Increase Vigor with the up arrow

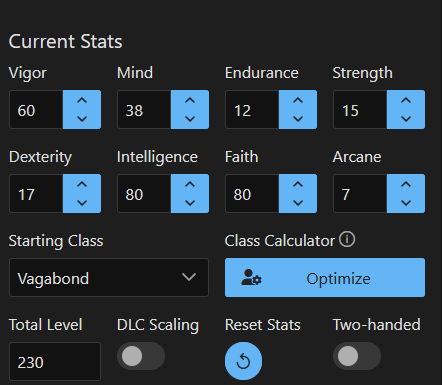click(82, 100)
